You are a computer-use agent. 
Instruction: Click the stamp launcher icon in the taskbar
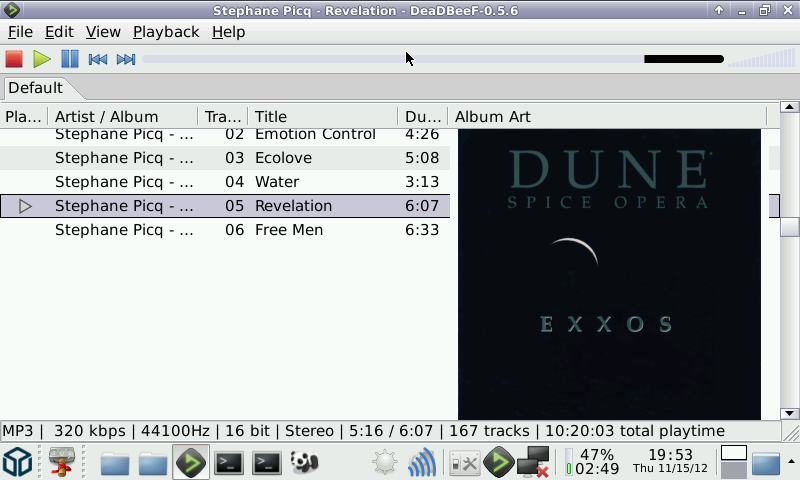click(62, 462)
